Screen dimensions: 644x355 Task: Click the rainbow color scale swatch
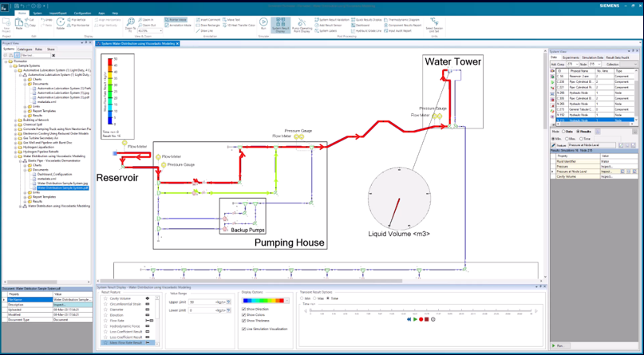tap(263, 301)
